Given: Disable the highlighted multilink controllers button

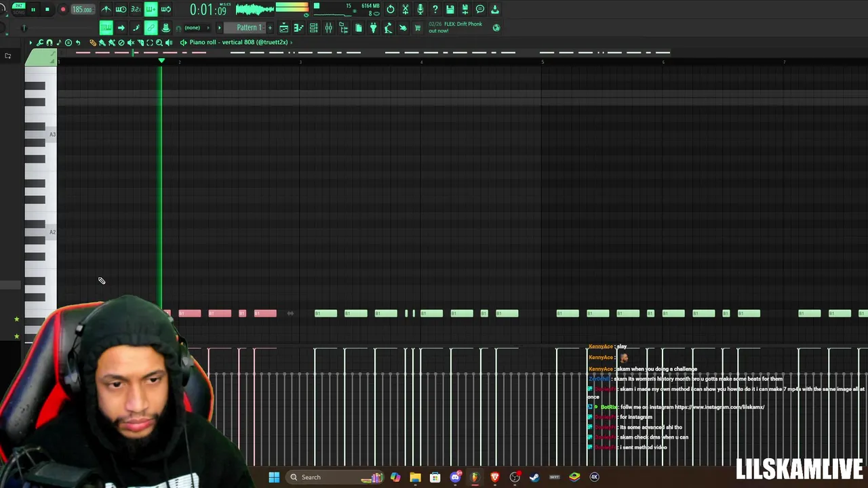Looking at the screenshot, I should (151, 28).
